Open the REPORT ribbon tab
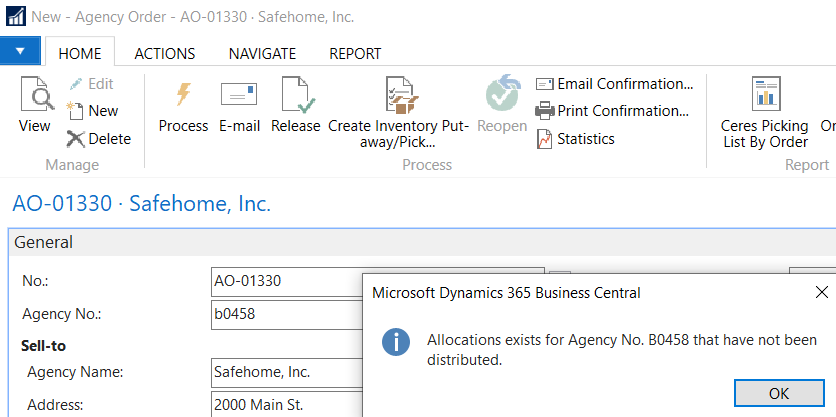 355,54
